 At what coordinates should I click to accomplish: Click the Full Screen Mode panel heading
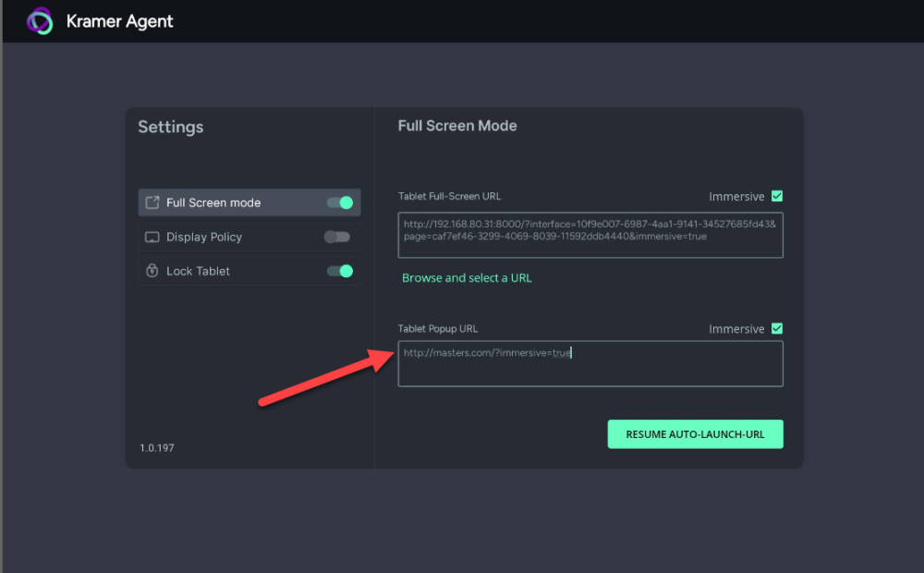click(457, 126)
